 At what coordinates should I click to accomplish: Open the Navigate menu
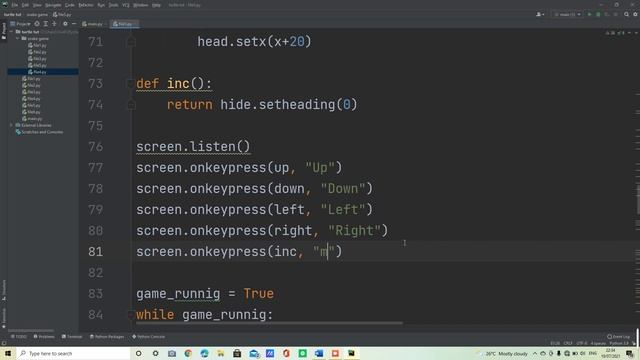(x=53, y=5)
